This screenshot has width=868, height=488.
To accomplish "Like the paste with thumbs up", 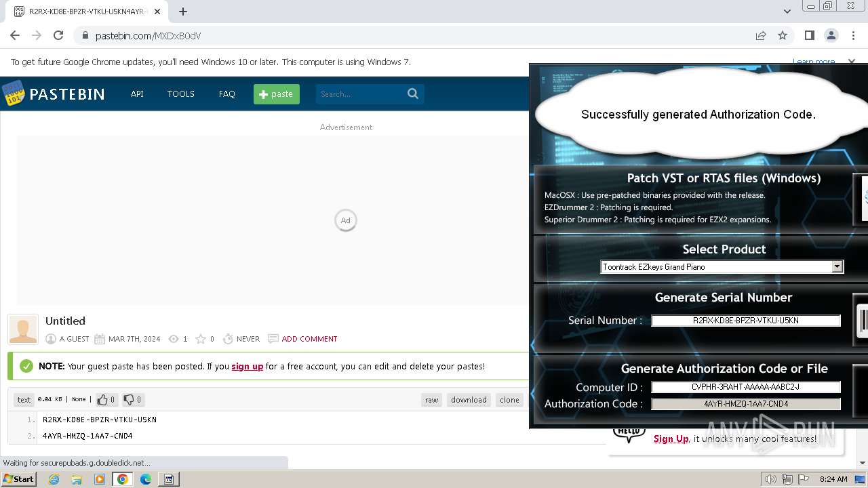I will pyautogui.click(x=106, y=400).
